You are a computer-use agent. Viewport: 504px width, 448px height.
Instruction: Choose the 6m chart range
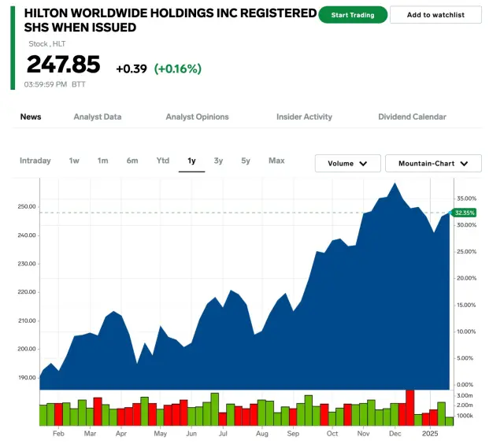(132, 161)
